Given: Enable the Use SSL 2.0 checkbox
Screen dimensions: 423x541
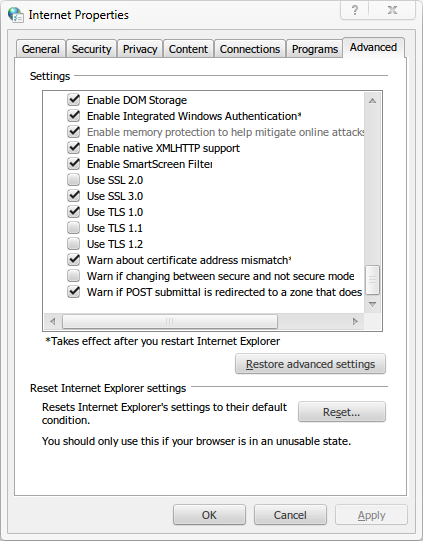Looking at the screenshot, I should [x=73, y=180].
